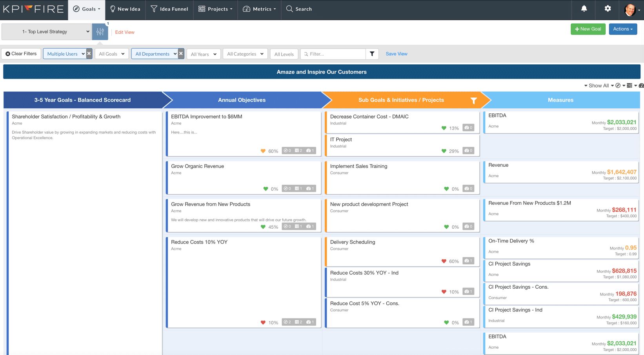Screen dimensions: 644x355
Task: Apply the filter funnel next to Filter field
Action: click(x=372, y=54)
